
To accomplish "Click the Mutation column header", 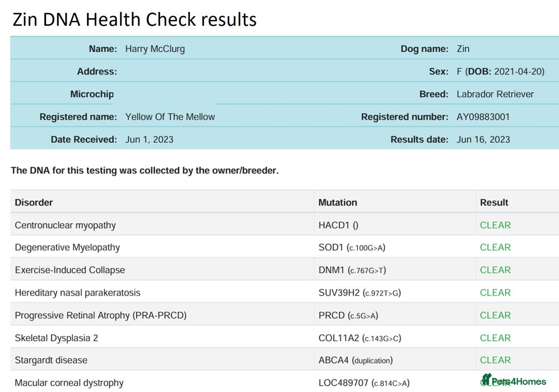I will [337, 202].
